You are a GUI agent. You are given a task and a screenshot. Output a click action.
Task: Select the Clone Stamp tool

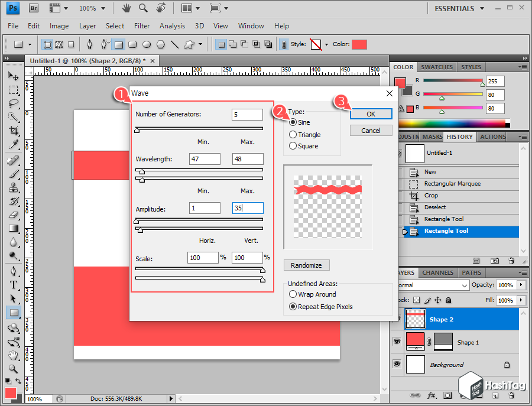(x=13, y=187)
